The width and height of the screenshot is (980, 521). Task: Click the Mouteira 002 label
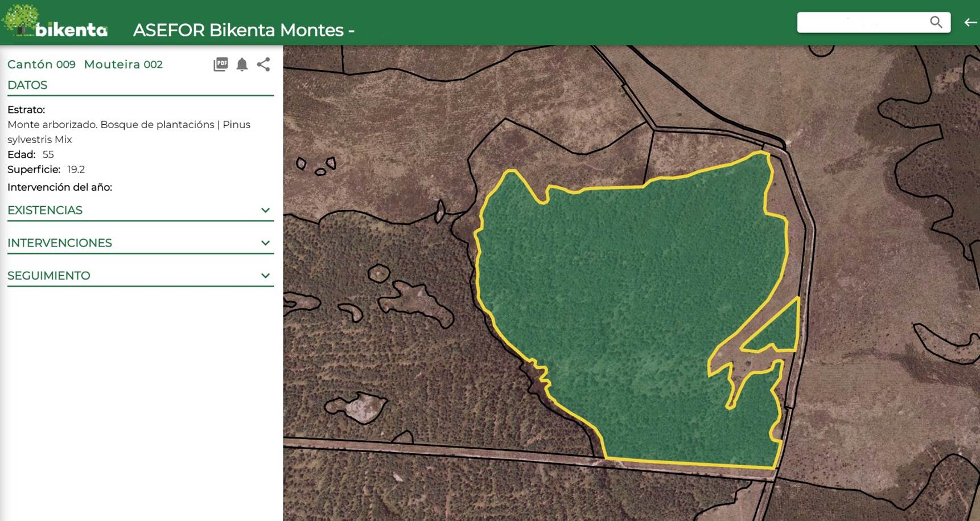(x=123, y=64)
